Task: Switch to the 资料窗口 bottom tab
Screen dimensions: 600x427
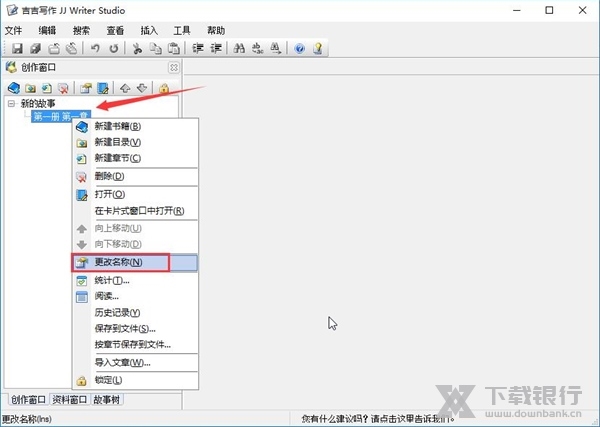Action: coord(69,400)
